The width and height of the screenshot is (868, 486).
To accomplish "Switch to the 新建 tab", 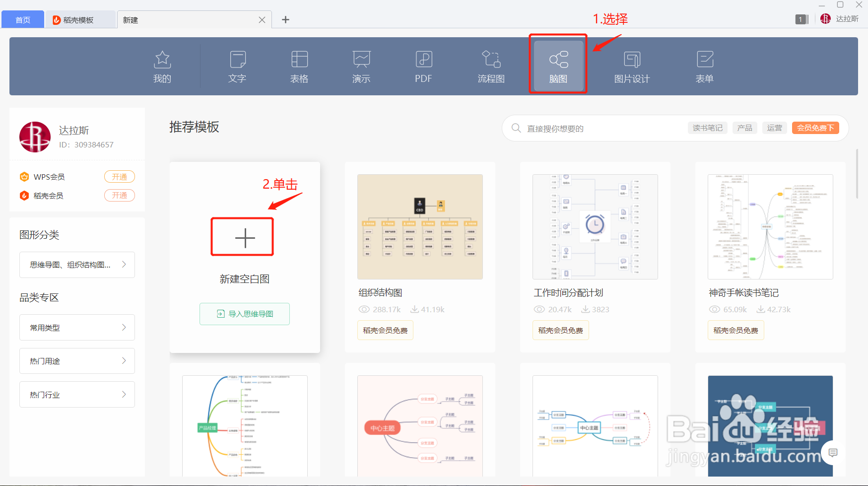I will point(195,20).
